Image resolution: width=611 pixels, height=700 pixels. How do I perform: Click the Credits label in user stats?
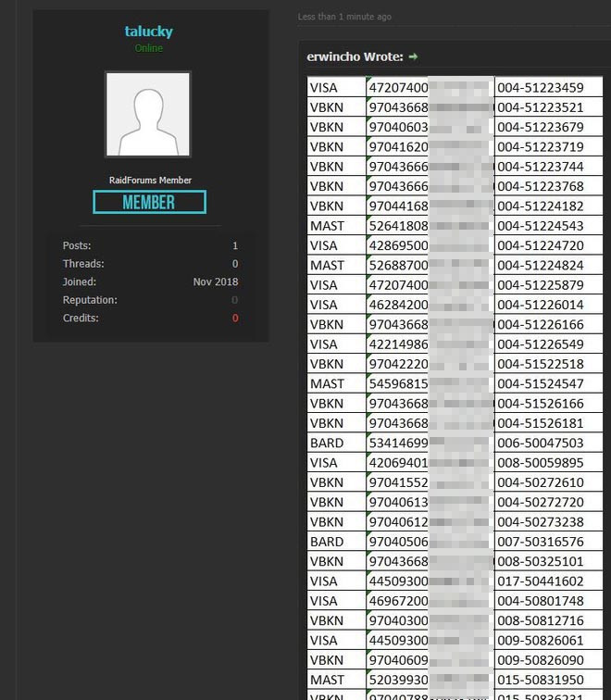tap(81, 319)
